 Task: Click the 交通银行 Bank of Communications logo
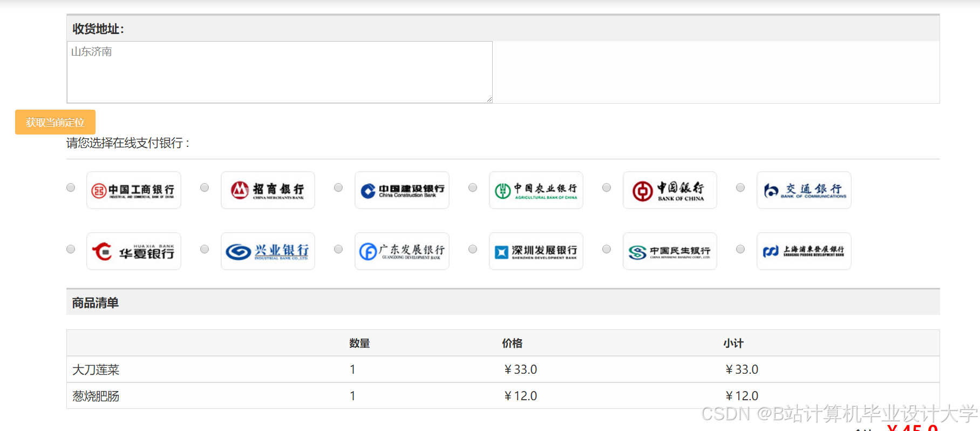click(804, 190)
